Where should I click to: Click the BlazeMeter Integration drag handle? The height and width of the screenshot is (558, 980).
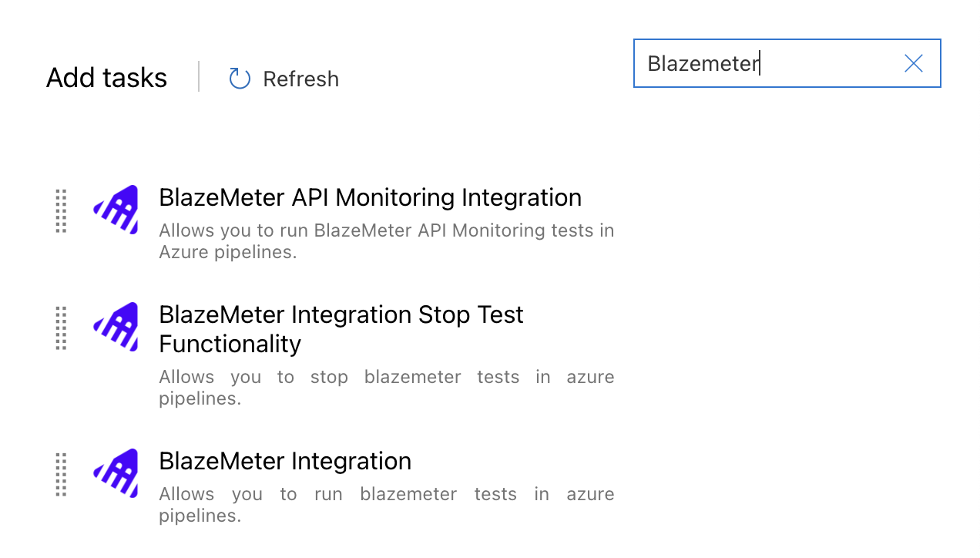coord(62,474)
